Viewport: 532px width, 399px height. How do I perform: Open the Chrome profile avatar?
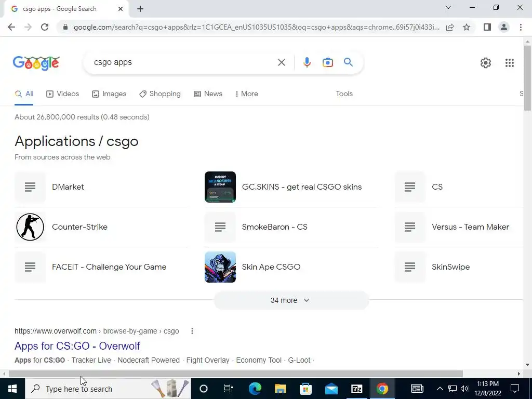[x=504, y=27]
